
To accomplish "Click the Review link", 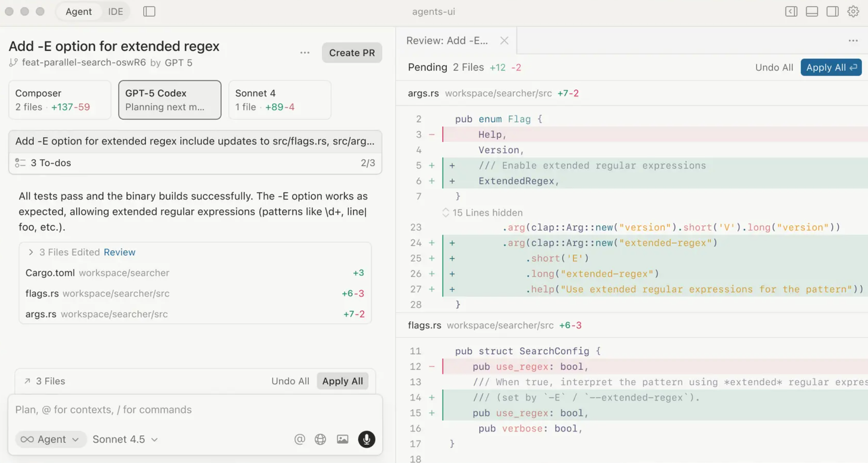I will pos(119,252).
